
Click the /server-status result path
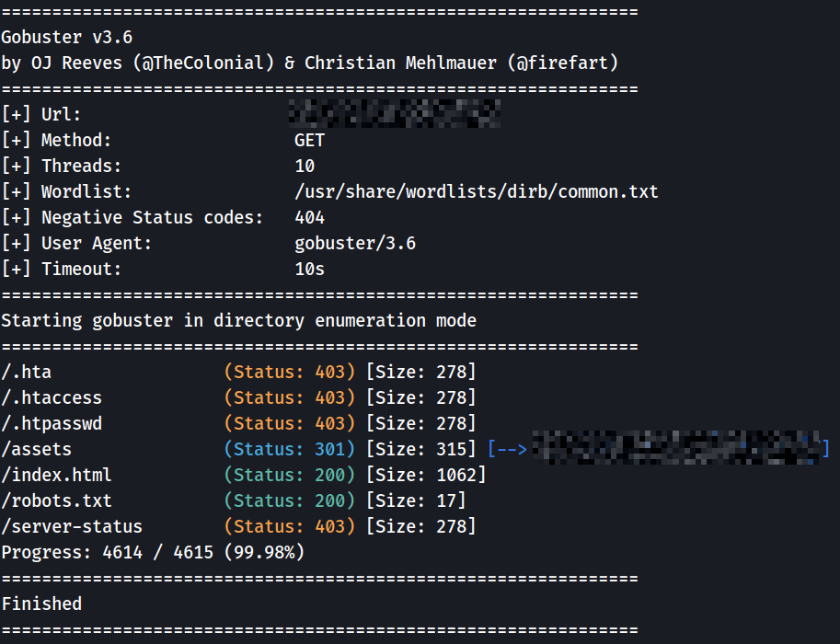[72, 526]
